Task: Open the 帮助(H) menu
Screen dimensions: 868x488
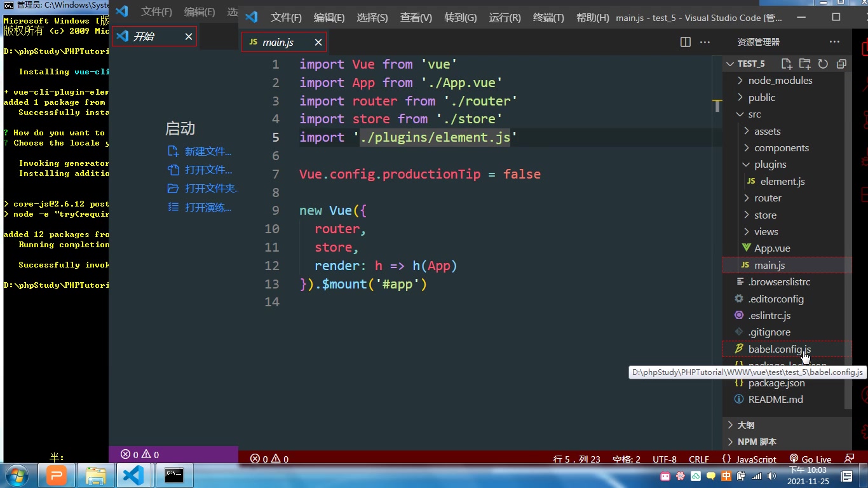Action: pos(592,18)
